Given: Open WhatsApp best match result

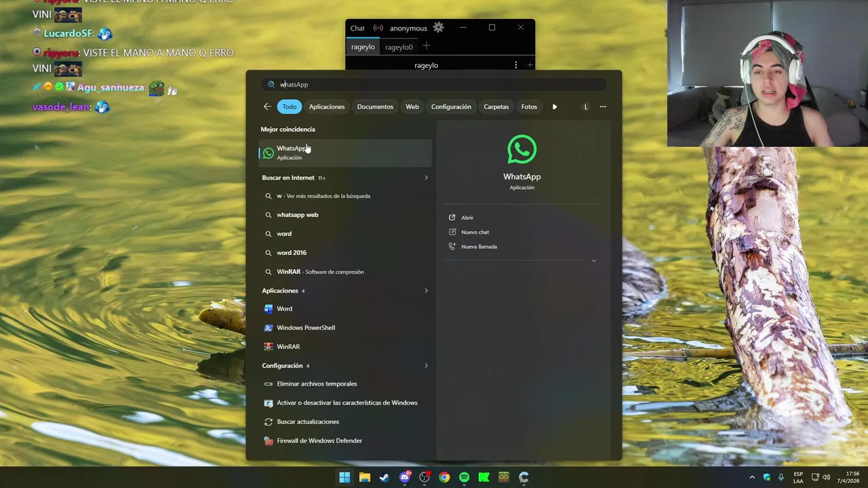Looking at the screenshot, I should click(345, 152).
